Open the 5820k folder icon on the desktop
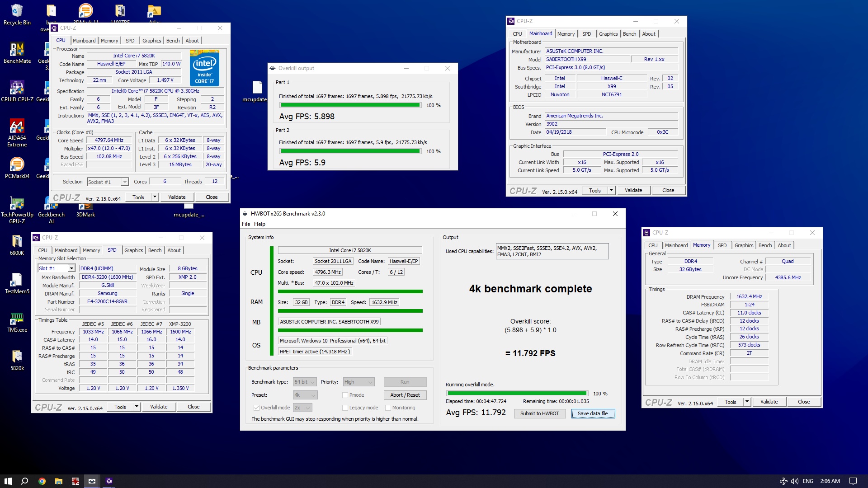Image resolution: width=868 pixels, height=488 pixels. [x=17, y=360]
